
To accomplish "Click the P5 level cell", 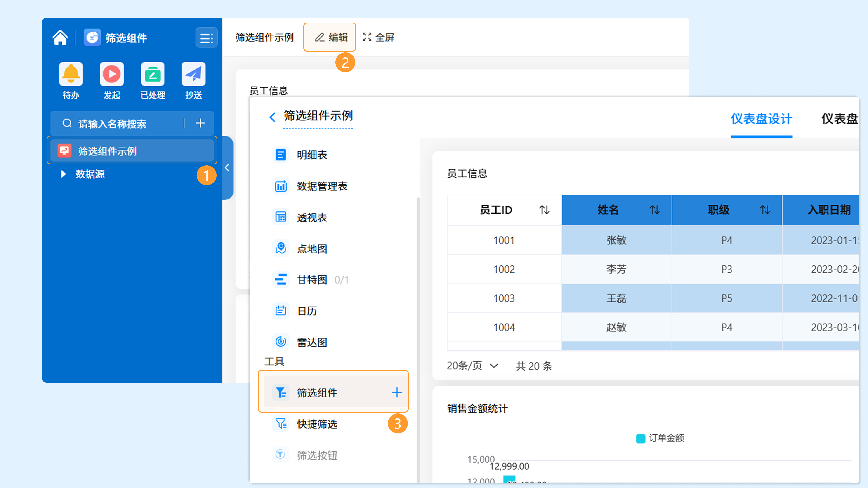I will pos(727,298).
